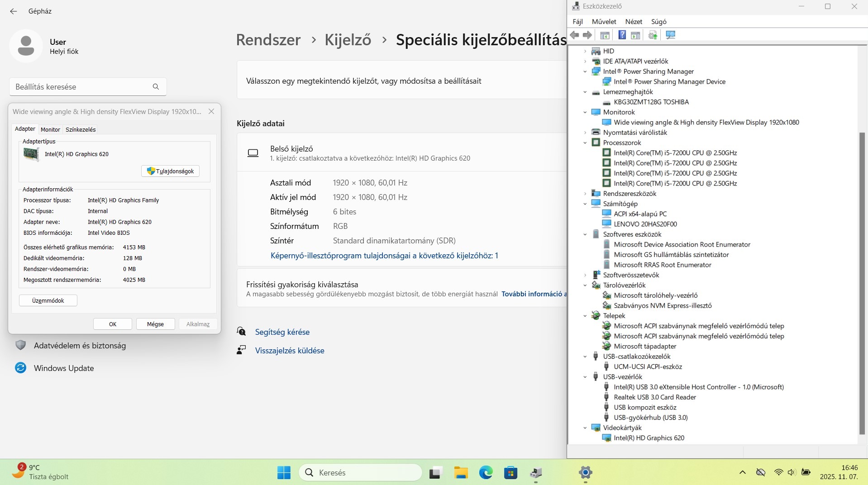Open Help via blue question mark icon
Screen dimensions: 868x485
(622, 35)
